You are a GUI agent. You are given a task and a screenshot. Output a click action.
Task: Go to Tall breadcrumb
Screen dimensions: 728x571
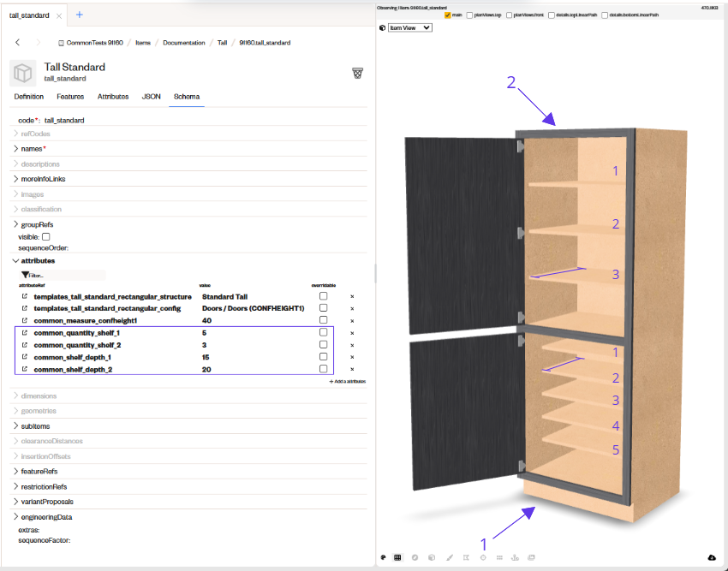click(x=222, y=43)
